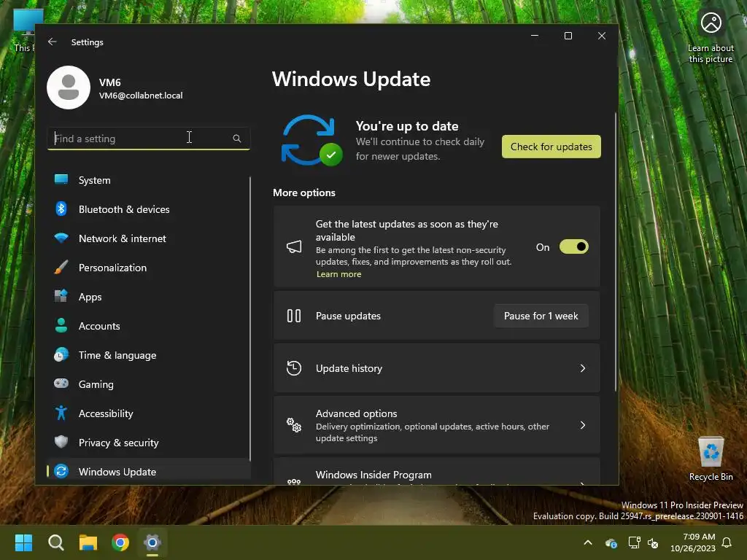Screen dimensions: 747x560
Task: Go back using the Settings back arrow
Action: pos(53,42)
